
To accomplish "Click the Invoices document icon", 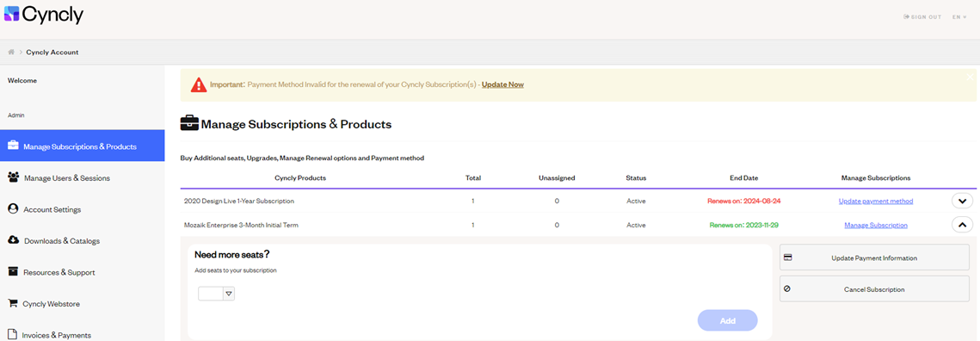I will tap(12, 334).
